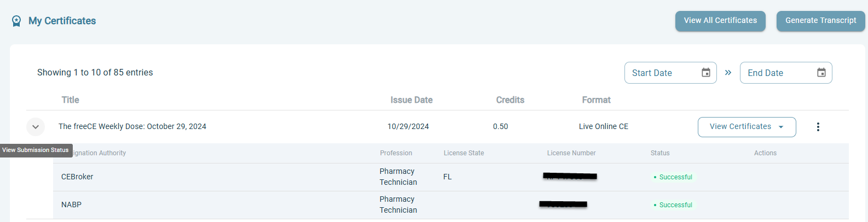The width and height of the screenshot is (868, 222).
Task: Click the My Certificates ribbon badge icon
Action: click(16, 21)
